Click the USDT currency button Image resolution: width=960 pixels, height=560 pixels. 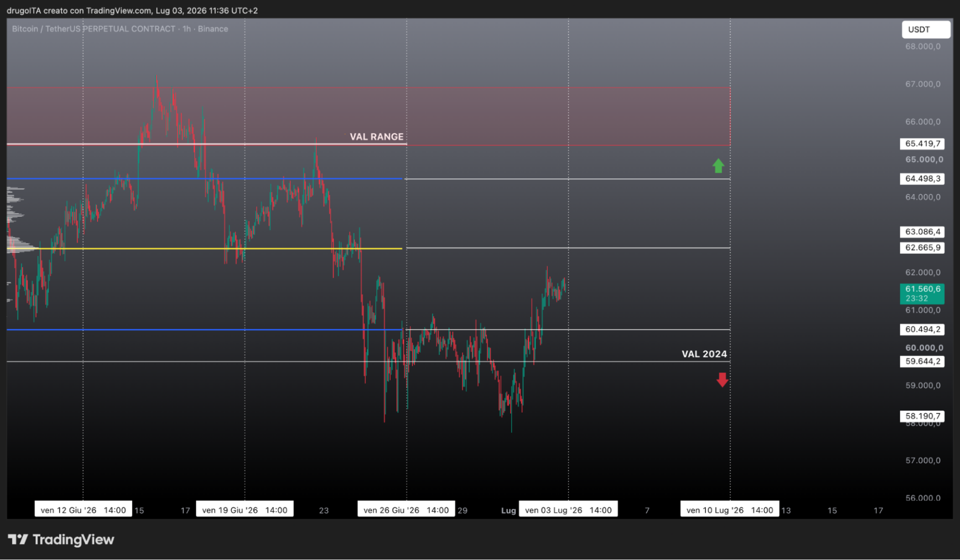click(925, 29)
